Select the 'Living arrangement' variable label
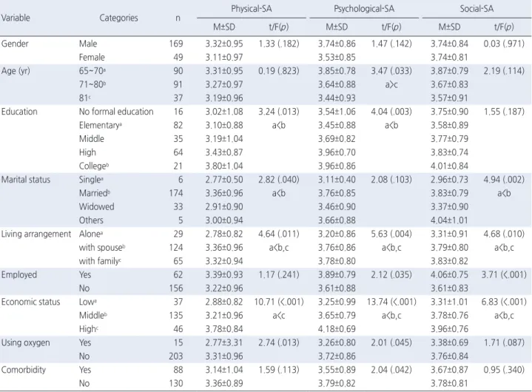Viewport: 532px width, 392px height. coord(36,234)
